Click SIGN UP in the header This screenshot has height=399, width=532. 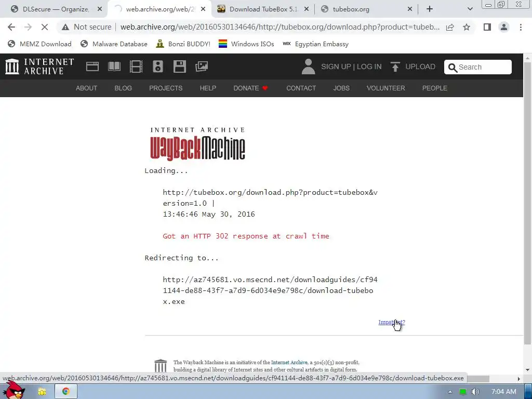[336, 66]
